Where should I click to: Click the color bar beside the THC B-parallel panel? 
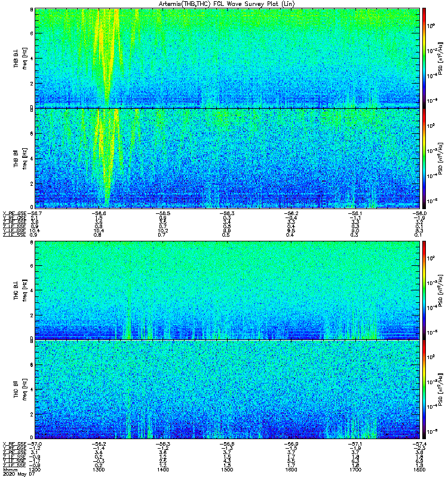[x=424, y=390]
